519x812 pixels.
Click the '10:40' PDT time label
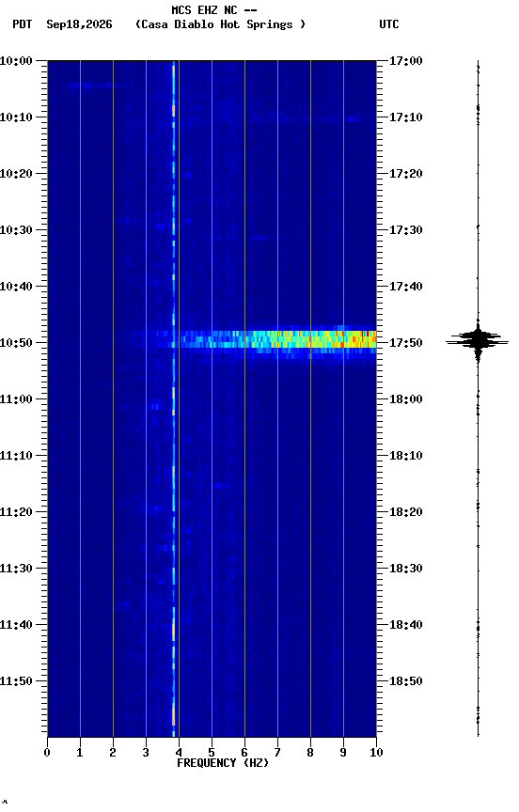[x=16, y=287]
